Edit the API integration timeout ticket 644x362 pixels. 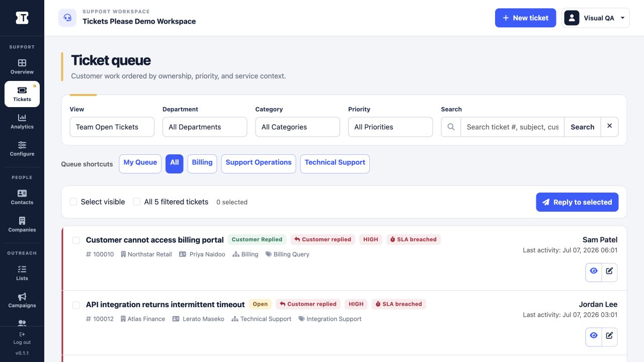click(x=609, y=336)
